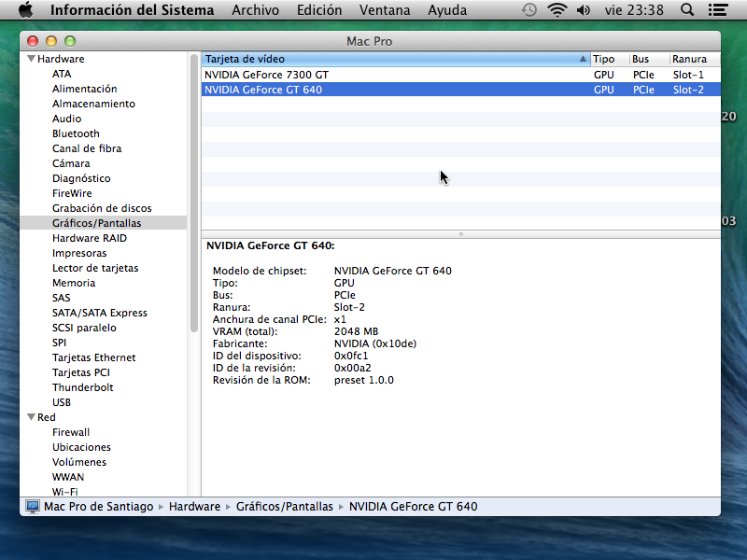Click the clock showing vie 23:38
The height and width of the screenshot is (560, 747).
634,10
